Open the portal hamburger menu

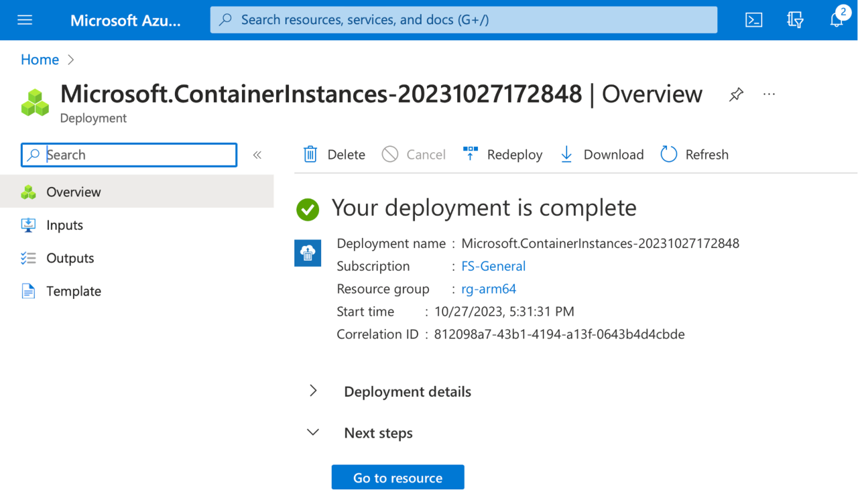pos(25,19)
